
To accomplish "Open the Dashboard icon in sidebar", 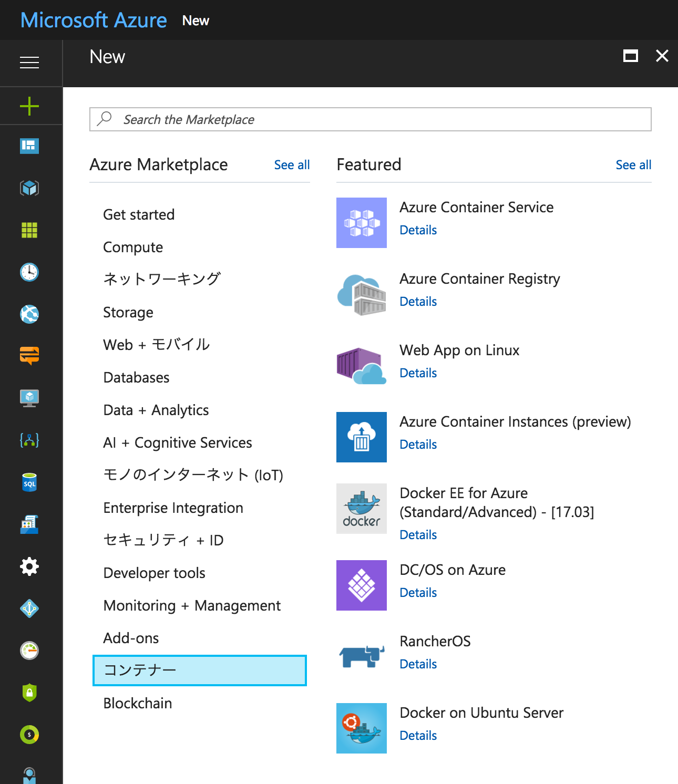I will point(29,146).
